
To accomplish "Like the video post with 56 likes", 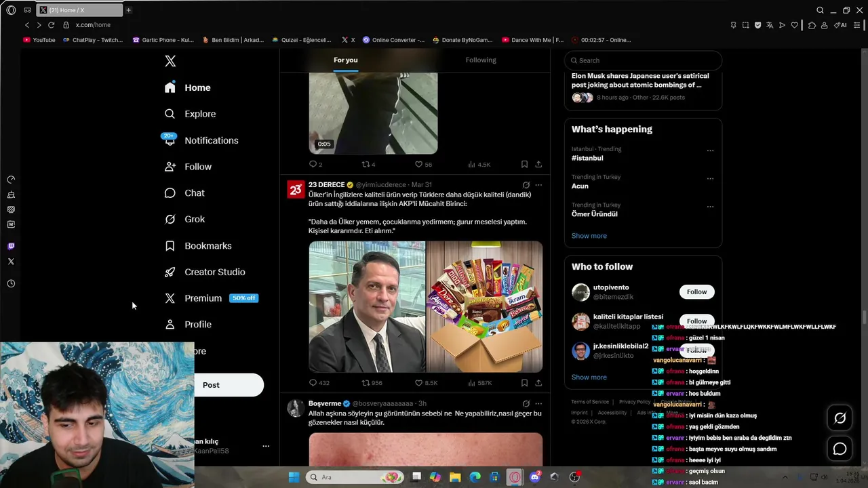I will (423, 165).
